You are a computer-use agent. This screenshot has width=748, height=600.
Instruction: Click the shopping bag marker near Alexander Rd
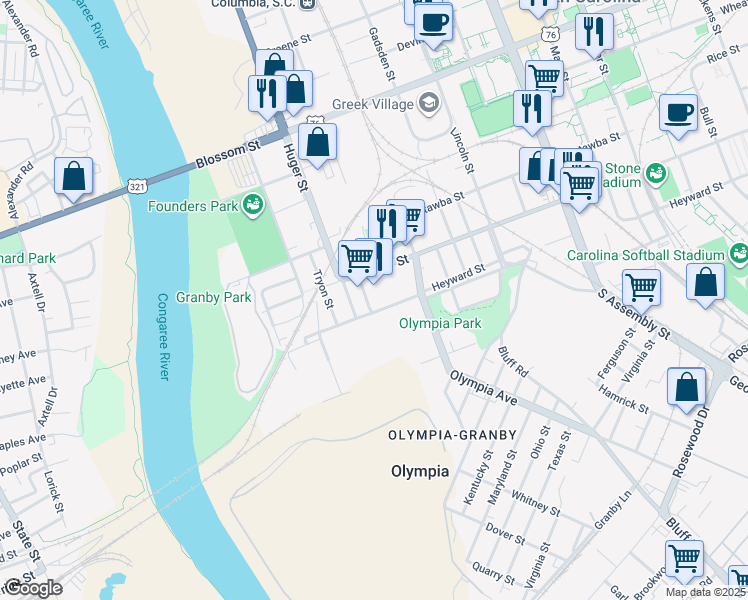pyautogui.click(x=73, y=179)
